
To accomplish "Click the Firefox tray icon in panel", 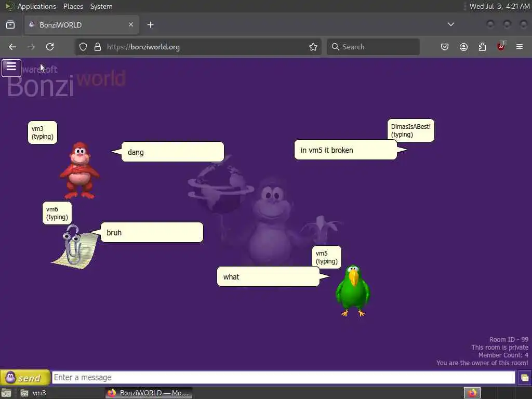I will tap(472, 393).
